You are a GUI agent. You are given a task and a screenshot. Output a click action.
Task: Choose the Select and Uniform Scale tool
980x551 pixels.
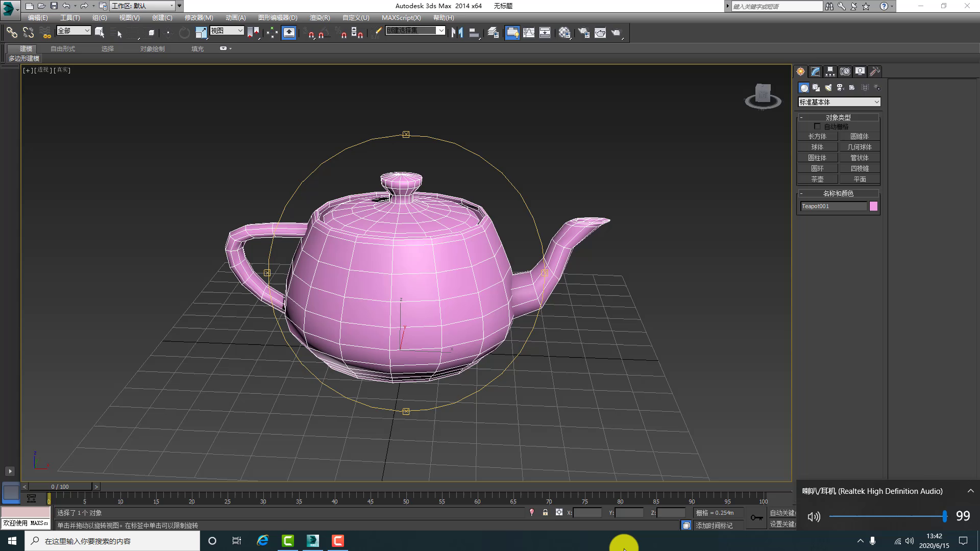point(201,33)
